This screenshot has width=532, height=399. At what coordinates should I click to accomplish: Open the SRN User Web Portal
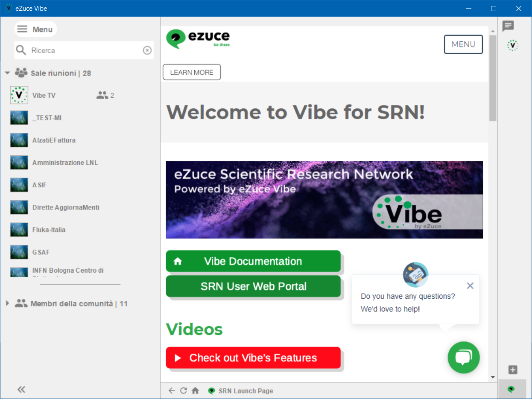click(253, 286)
